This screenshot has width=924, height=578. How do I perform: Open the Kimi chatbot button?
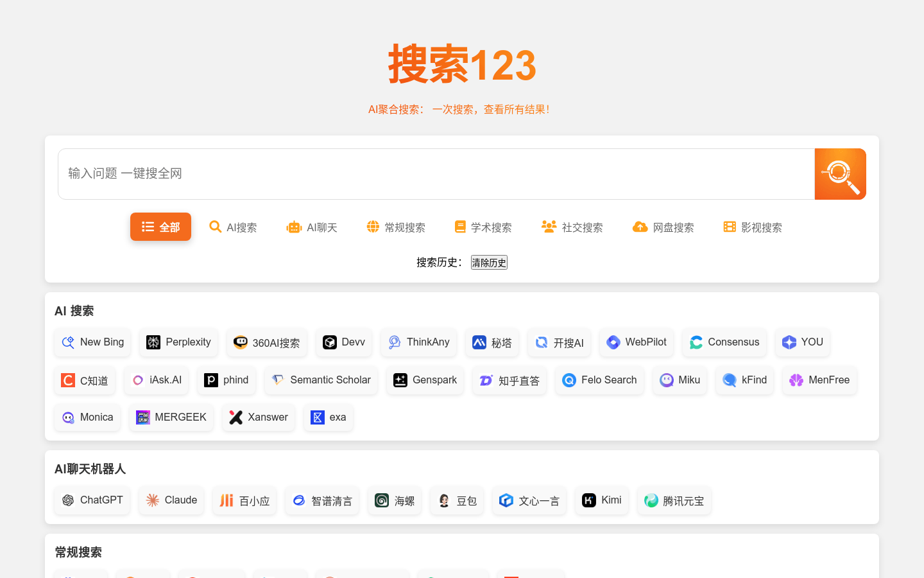coord(602,500)
